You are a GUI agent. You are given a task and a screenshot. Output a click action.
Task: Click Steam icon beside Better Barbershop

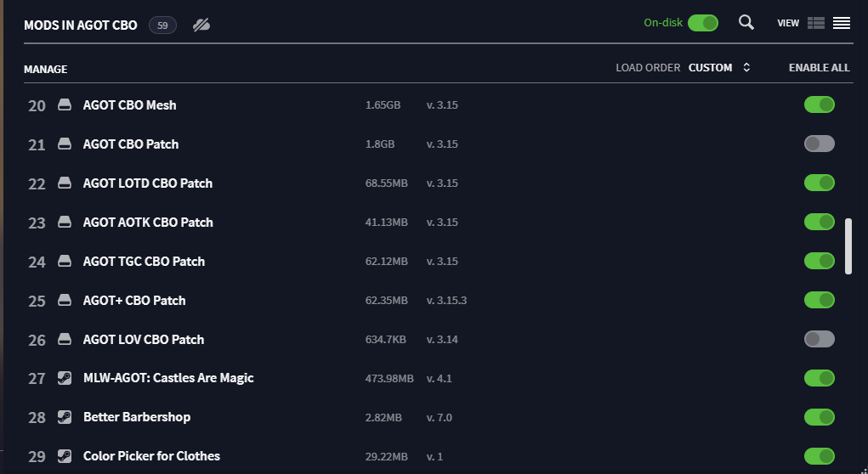(x=65, y=417)
